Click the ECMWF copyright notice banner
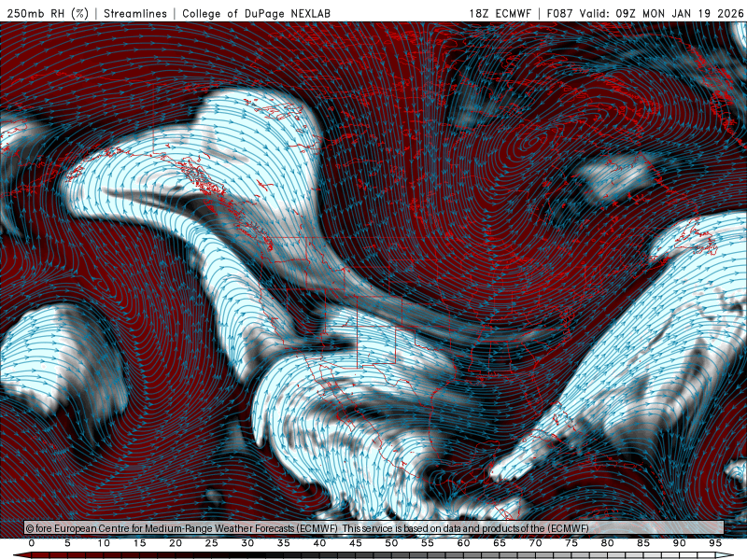 (374, 528)
